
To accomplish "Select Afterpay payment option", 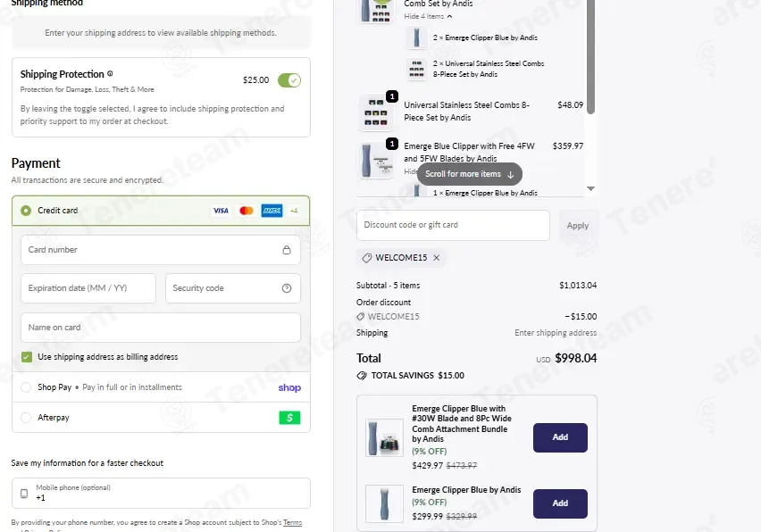I will coord(26,418).
